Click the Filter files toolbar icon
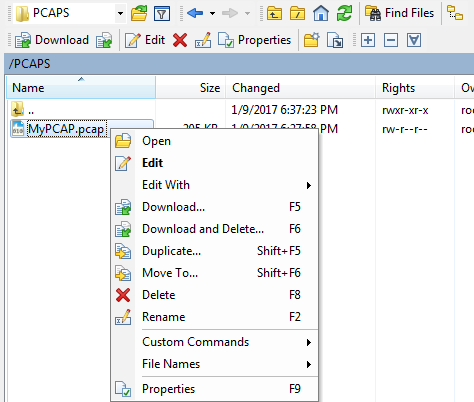The width and height of the screenshot is (474, 402). point(162,14)
